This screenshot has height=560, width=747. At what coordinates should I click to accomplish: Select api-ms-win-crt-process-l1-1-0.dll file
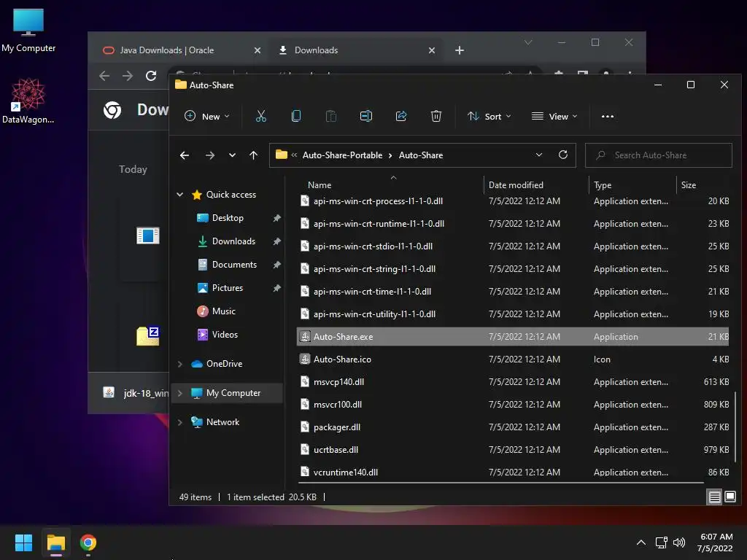[513, 201]
